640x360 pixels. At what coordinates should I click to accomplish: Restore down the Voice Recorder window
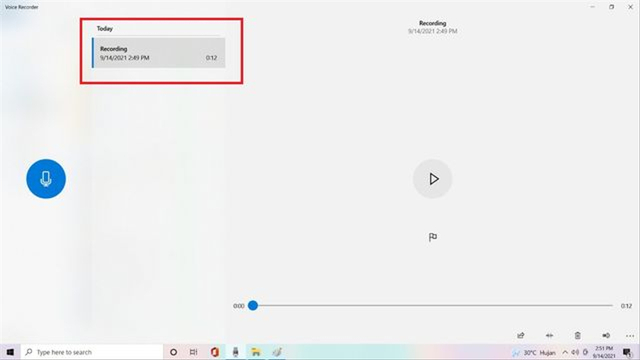pos(611,7)
